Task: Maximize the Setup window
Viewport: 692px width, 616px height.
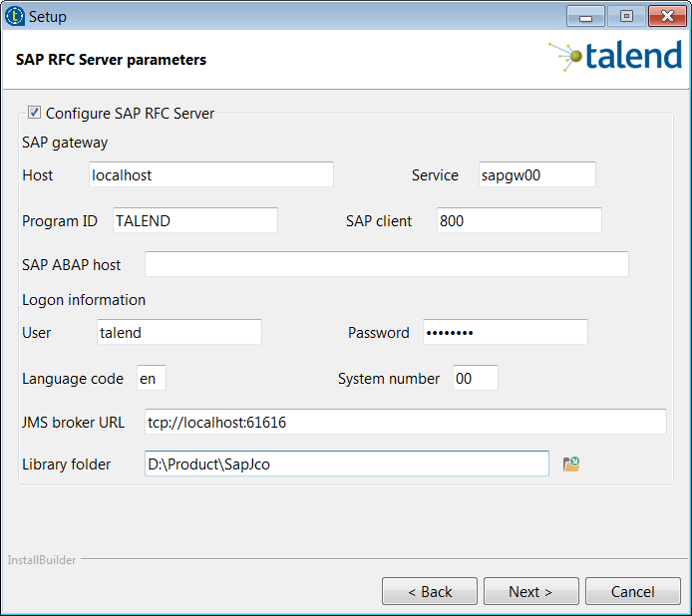Action: tap(626, 17)
